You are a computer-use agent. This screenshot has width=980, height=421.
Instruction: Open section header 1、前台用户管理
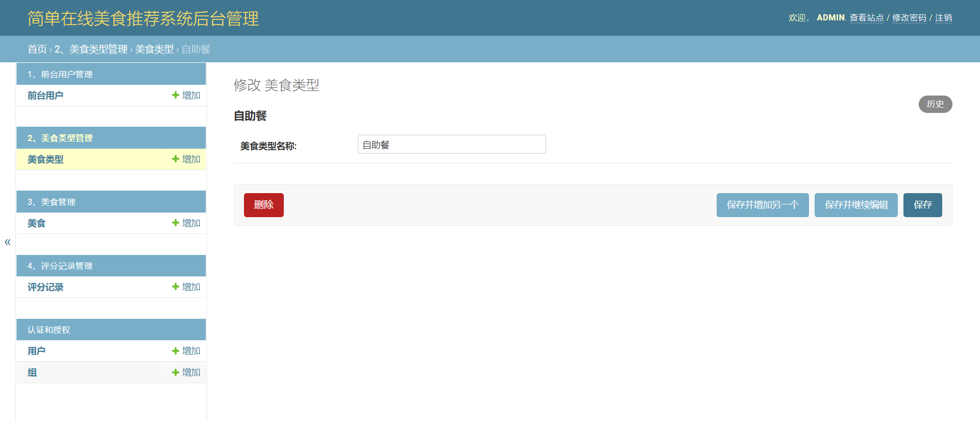tap(60, 75)
